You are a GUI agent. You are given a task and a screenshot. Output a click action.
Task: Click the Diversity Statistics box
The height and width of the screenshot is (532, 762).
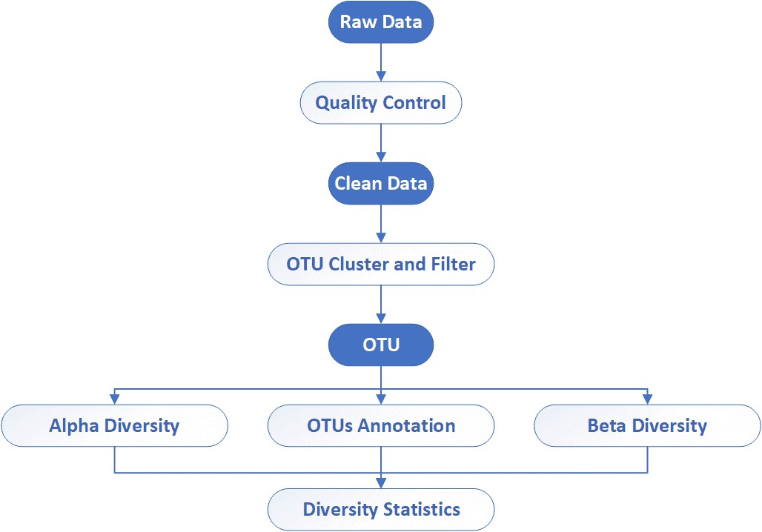(380, 510)
